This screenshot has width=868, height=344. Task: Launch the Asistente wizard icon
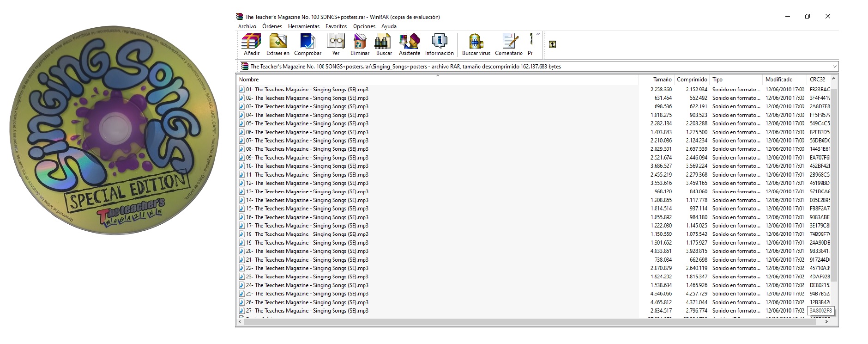click(x=410, y=41)
